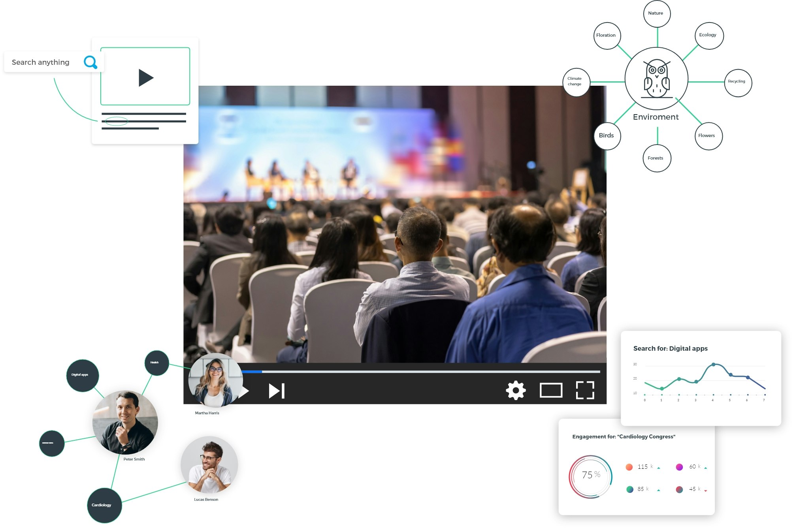Open the video settings gear icon
This screenshot has height=532, width=797.
pyautogui.click(x=516, y=391)
